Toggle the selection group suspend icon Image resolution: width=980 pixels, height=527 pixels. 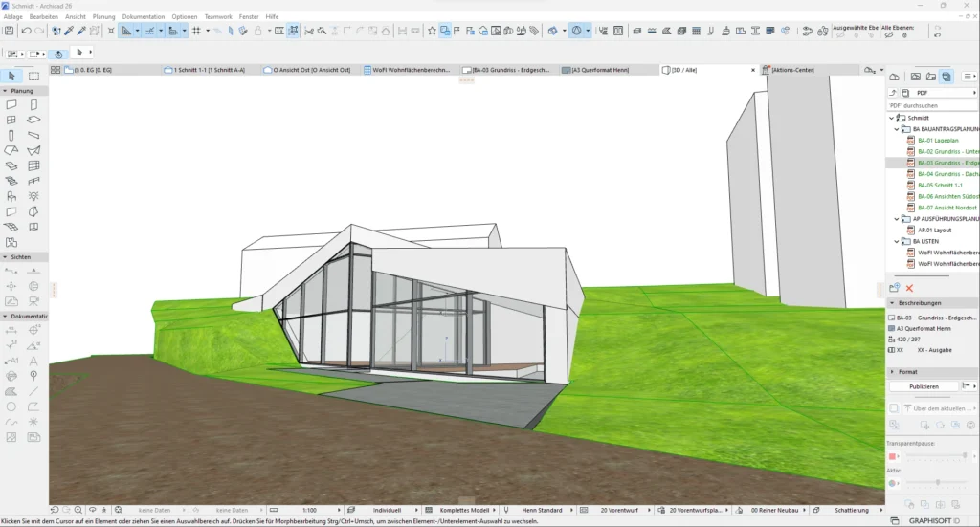tap(293, 31)
